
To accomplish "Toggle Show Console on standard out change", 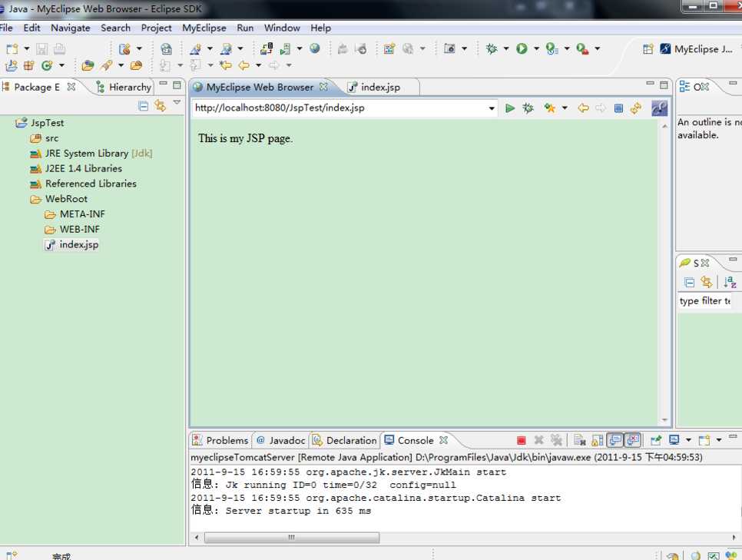I will [x=615, y=440].
